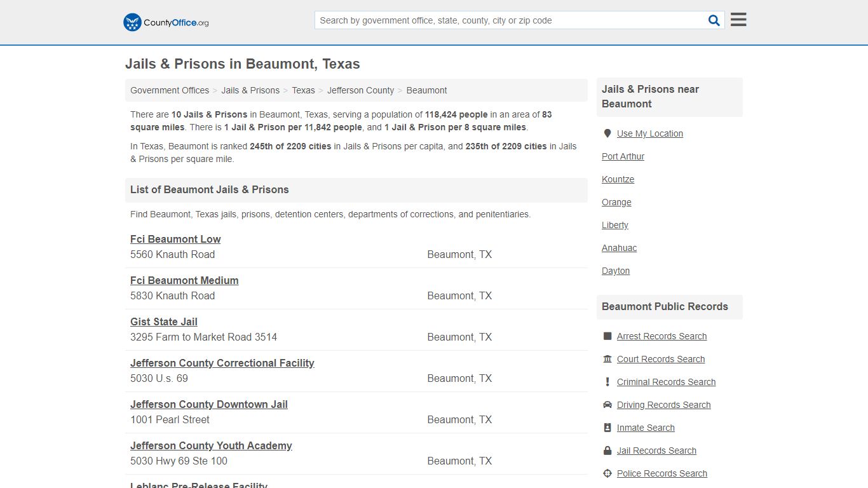
Task: Click page heading Jails & Prisons in Beaumont, Texas
Action: click(x=243, y=64)
